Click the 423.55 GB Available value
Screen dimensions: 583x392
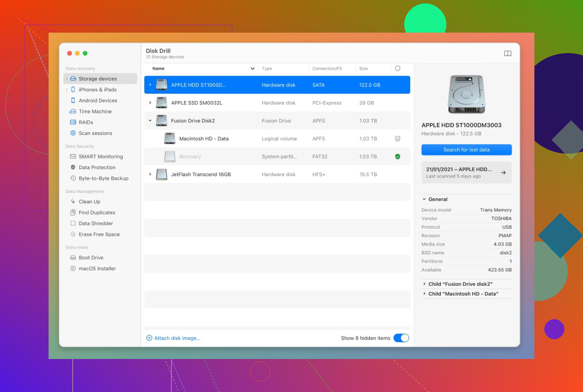tap(499, 270)
